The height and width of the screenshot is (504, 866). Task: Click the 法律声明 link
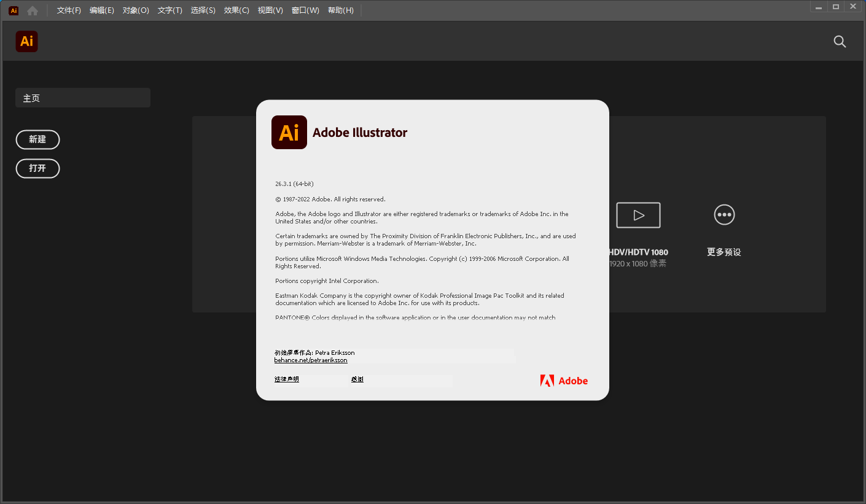286,379
